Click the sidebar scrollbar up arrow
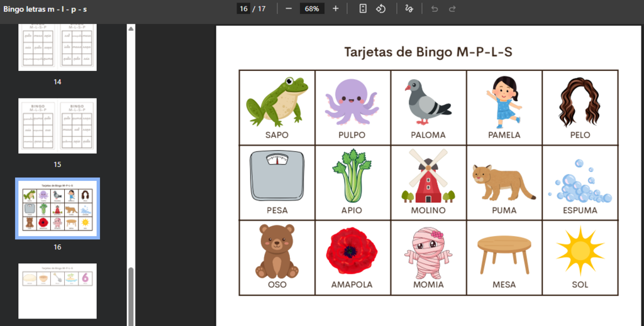Image resolution: width=644 pixels, height=326 pixels. click(131, 29)
